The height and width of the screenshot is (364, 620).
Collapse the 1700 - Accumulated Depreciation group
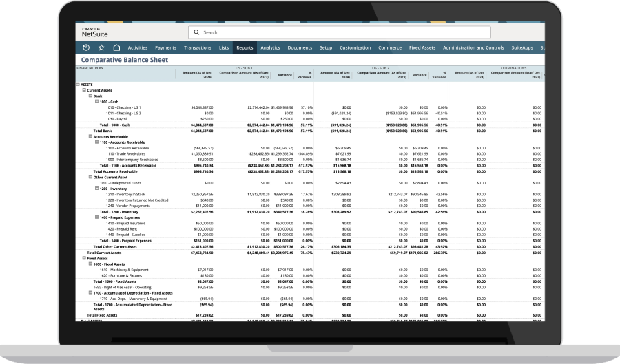coord(90,293)
